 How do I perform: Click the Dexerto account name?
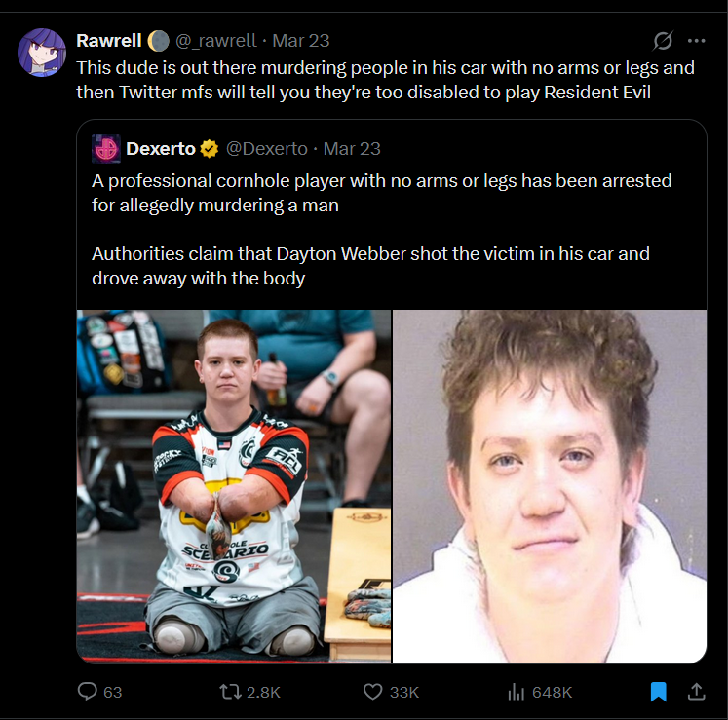pyautogui.click(x=160, y=149)
